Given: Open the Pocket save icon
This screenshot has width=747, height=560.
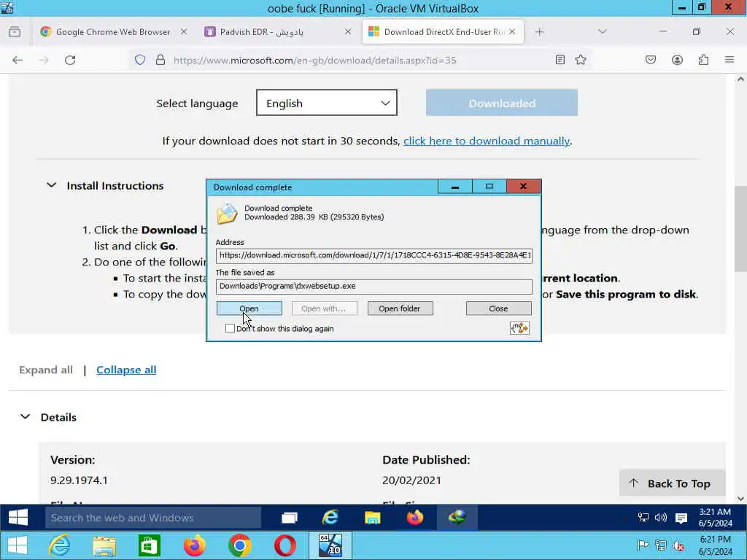Looking at the screenshot, I should [x=651, y=60].
